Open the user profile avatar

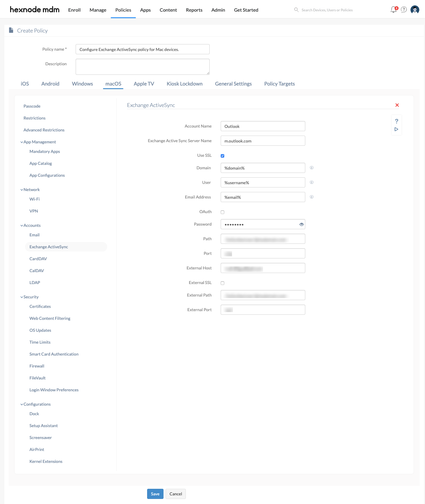tap(415, 10)
